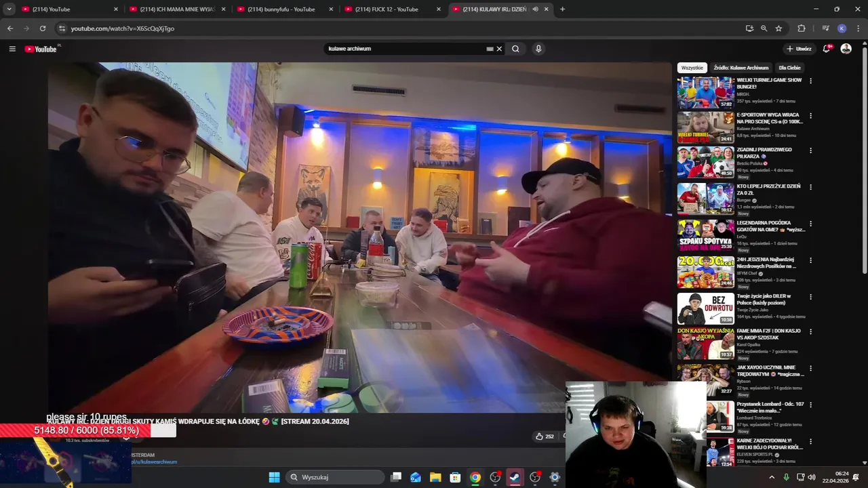The width and height of the screenshot is (868, 488).
Task: Open the on-screen keyboard icon in the search box
Action: [x=490, y=49]
